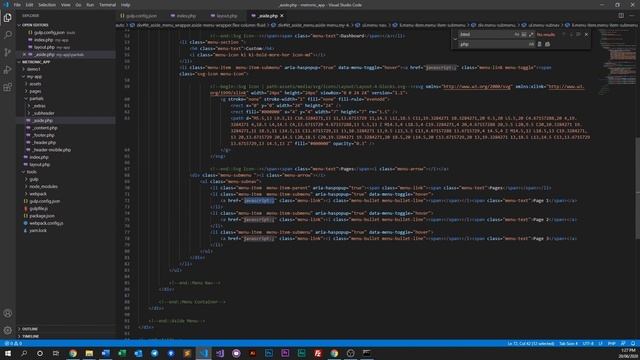The height and width of the screenshot is (360, 640).
Task: Expand the demo1 folder
Action: pyautogui.click(x=66, y=69)
